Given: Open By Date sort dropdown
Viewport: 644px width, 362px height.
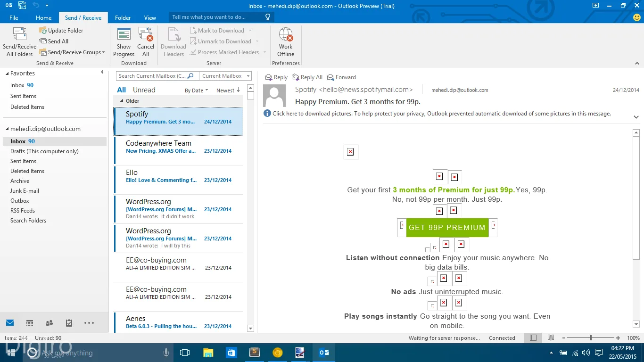Looking at the screenshot, I should click(x=196, y=90).
